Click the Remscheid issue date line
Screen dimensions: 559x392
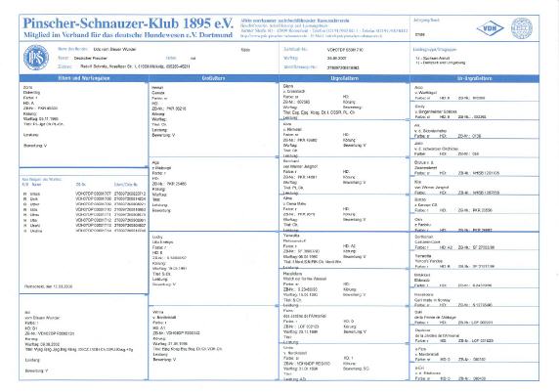(48, 286)
